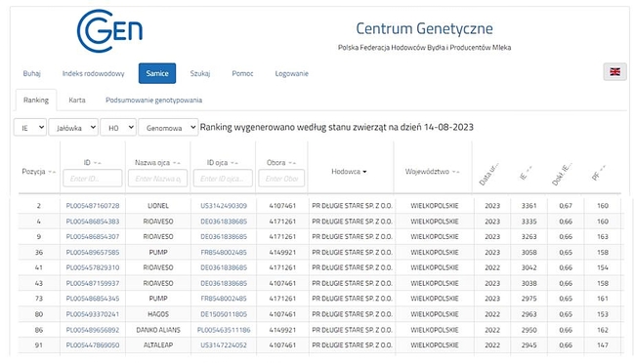Click the Enter ID filter field
Viewport: 634px width, 364px height.
(x=93, y=179)
